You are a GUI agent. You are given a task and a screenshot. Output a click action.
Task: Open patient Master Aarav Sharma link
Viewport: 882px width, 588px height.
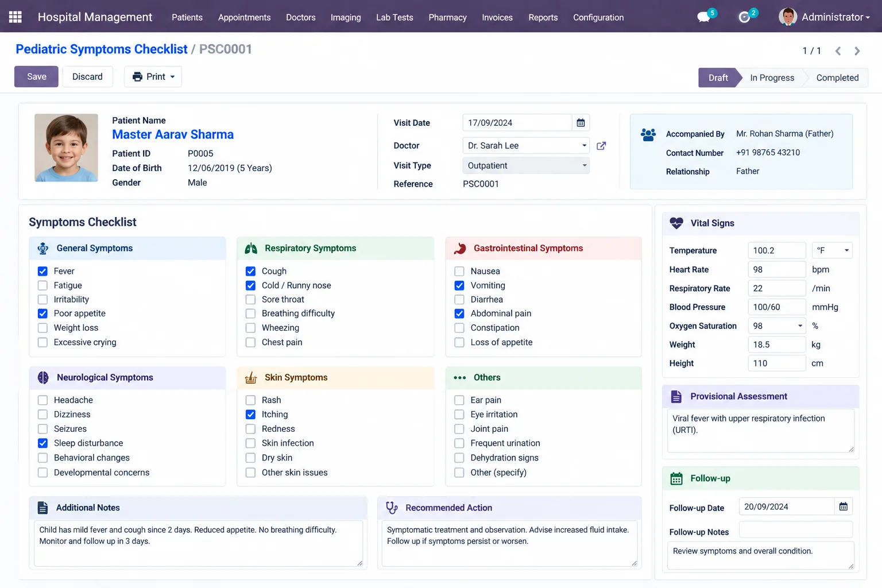[173, 134]
